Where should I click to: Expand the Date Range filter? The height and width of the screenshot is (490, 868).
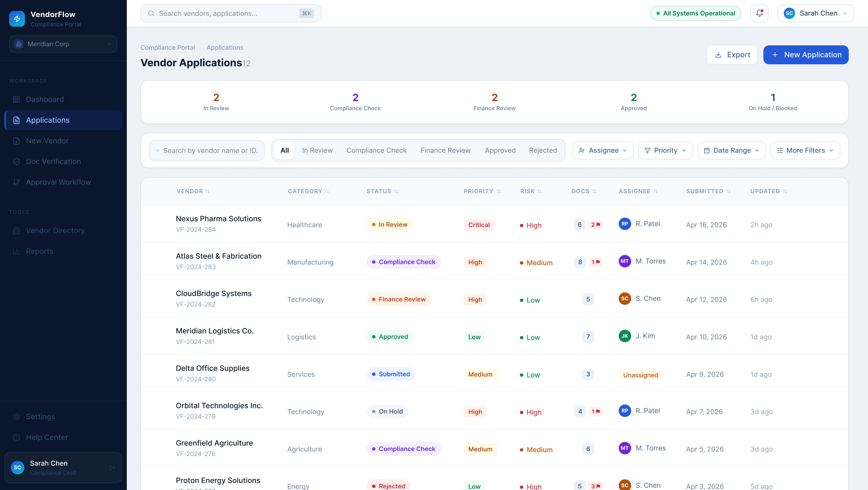(731, 150)
